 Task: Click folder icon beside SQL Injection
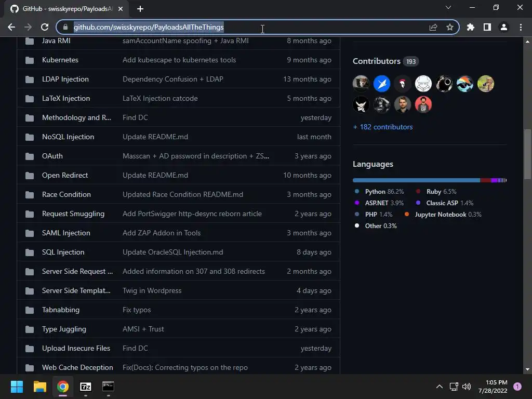(x=30, y=252)
